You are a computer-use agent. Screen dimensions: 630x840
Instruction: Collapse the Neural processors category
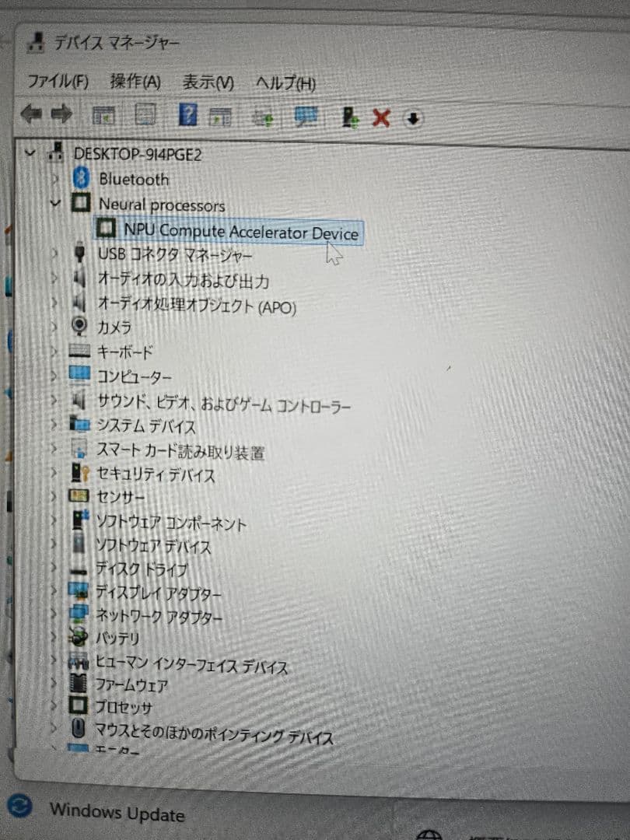[54, 203]
